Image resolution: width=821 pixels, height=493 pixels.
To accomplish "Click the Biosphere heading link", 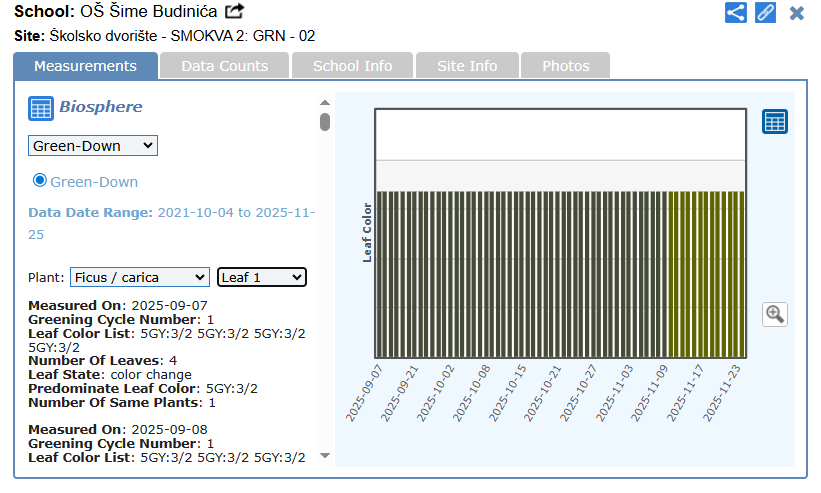I will (100, 107).
